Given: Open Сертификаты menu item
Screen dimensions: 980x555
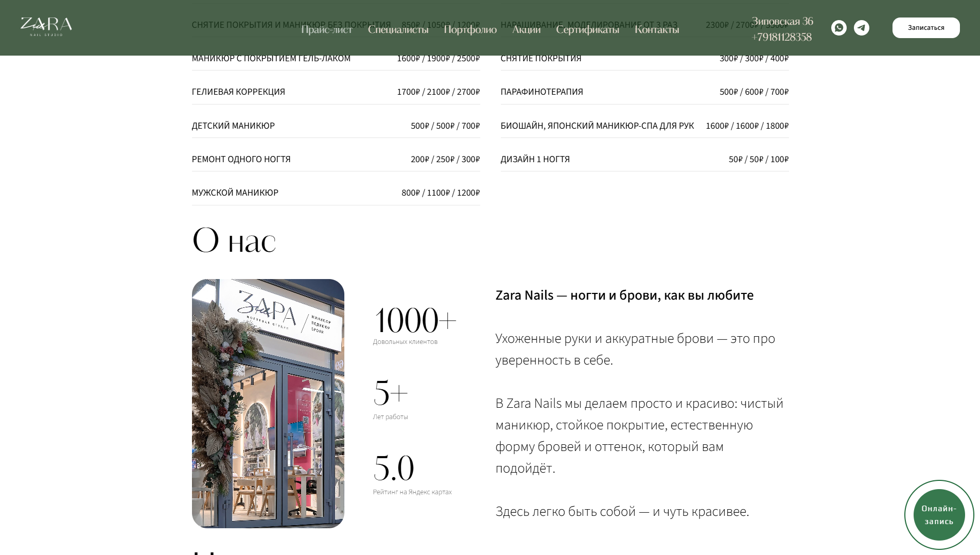Looking at the screenshot, I should tap(587, 29).
